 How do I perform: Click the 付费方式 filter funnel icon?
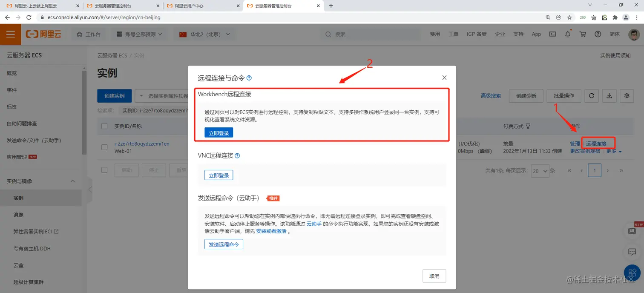528,126
